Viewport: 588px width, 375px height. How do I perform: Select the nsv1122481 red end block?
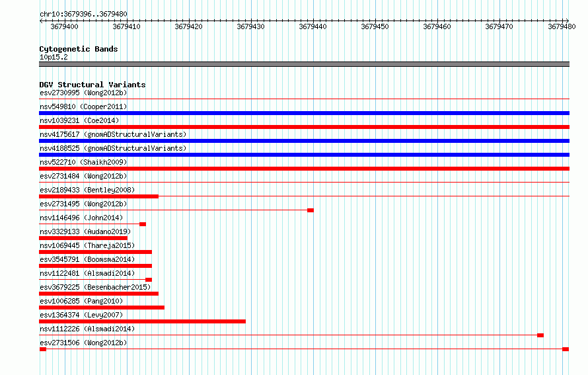(x=149, y=280)
